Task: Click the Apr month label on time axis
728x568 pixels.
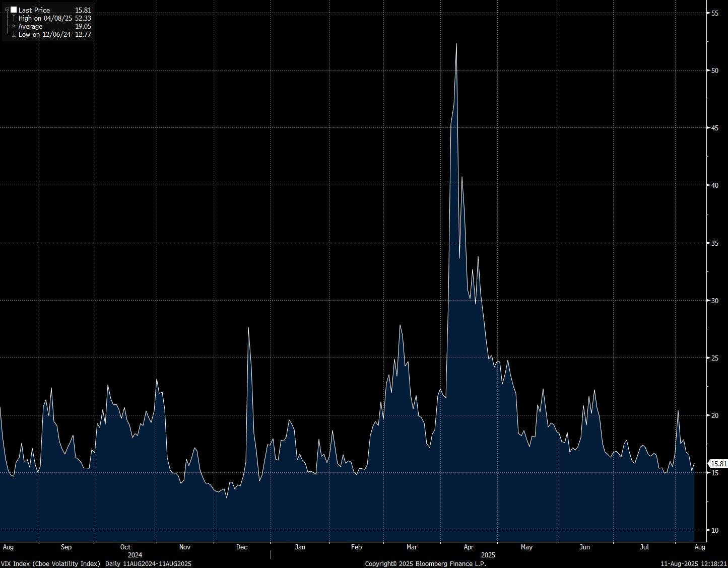Action: click(469, 547)
